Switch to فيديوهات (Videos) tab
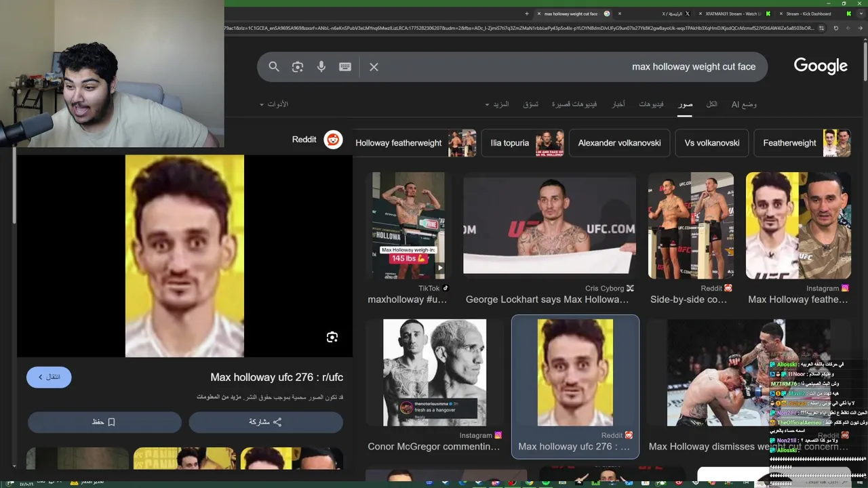Viewport: 868px width, 488px height. click(x=651, y=104)
